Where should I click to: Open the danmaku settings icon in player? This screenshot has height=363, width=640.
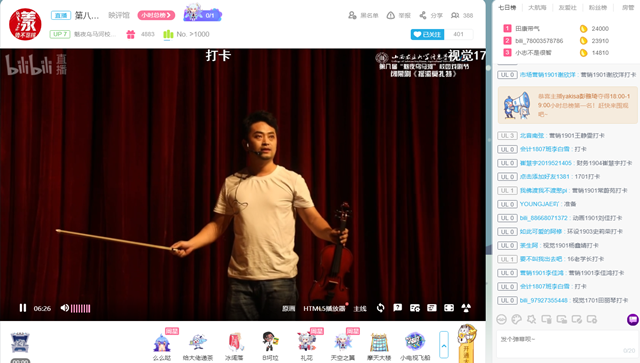(415, 308)
